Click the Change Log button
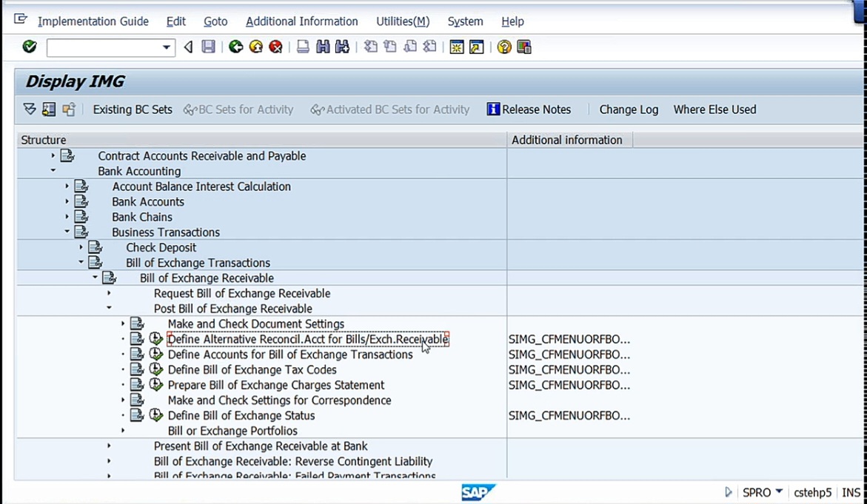 (x=629, y=110)
